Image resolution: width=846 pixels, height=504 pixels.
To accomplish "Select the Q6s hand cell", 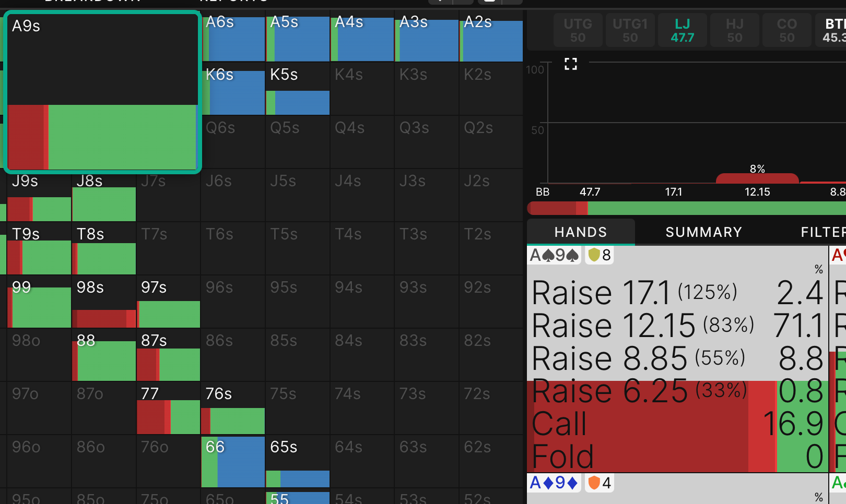I will (233, 142).
